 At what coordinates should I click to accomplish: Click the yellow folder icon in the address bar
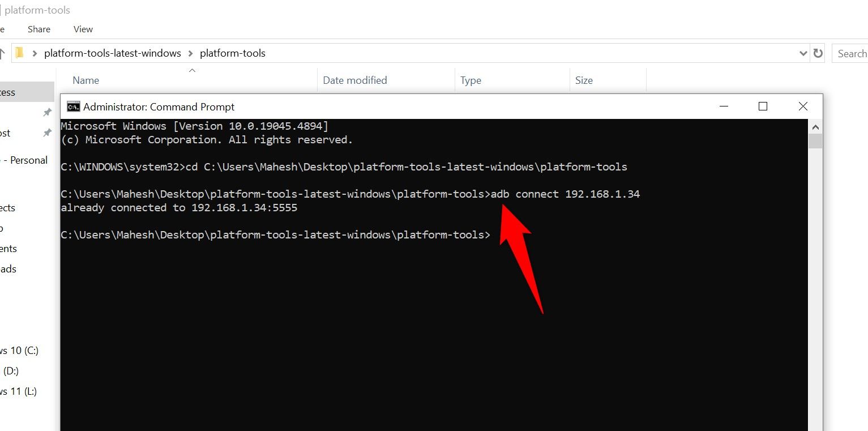pyautogui.click(x=19, y=53)
